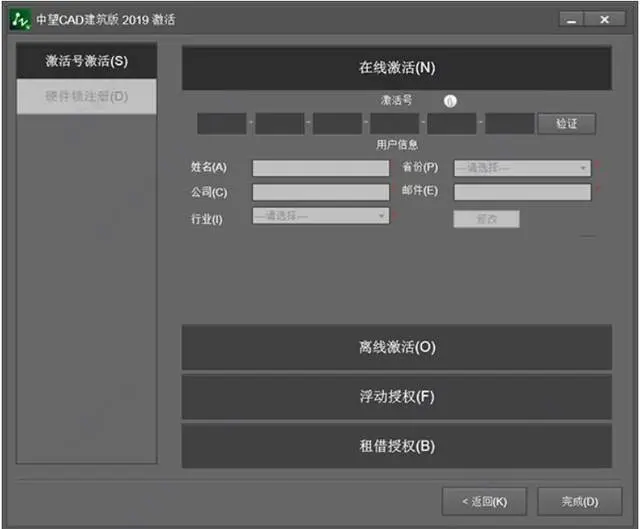This screenshot has height=529, width=640.
Task: Expand the 浮动授权(F) section
Action: coord(397,397)
